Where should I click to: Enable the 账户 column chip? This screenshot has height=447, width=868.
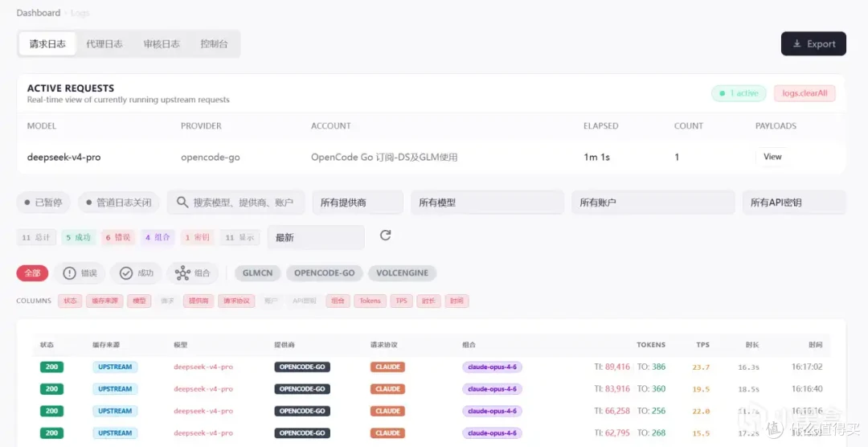tap(271, 301)
